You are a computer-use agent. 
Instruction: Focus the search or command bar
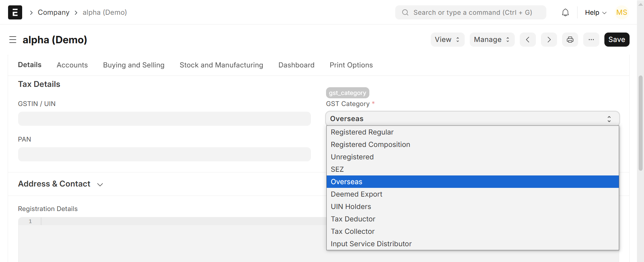tap(471, 12)
